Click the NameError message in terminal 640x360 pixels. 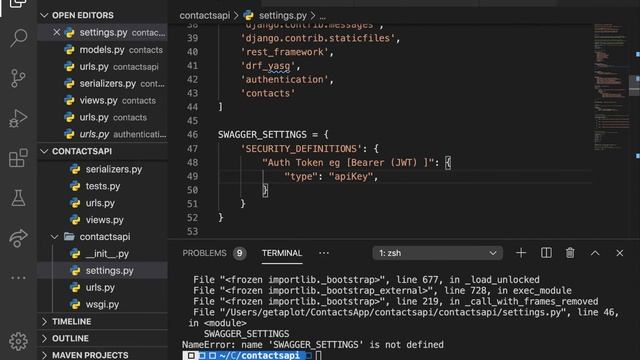[313, 345]
